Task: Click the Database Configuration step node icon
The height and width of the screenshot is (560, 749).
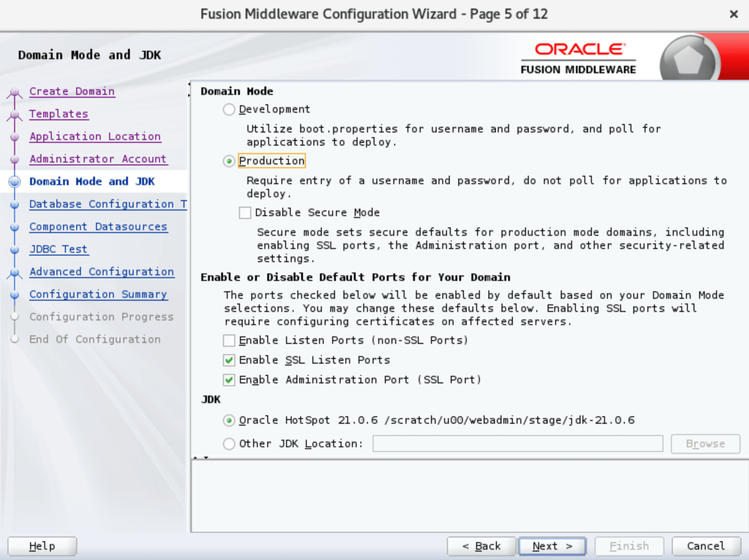Action: (x=15, y=205)
